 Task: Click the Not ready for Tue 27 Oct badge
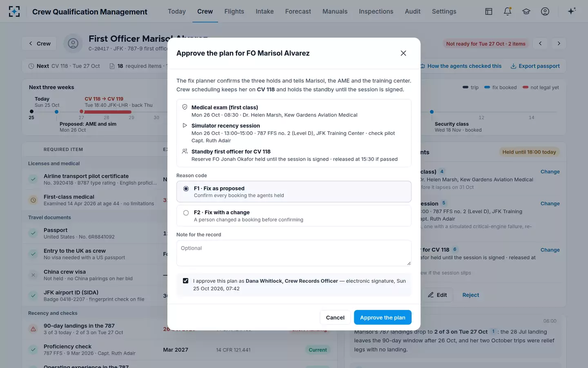(486, 44)
